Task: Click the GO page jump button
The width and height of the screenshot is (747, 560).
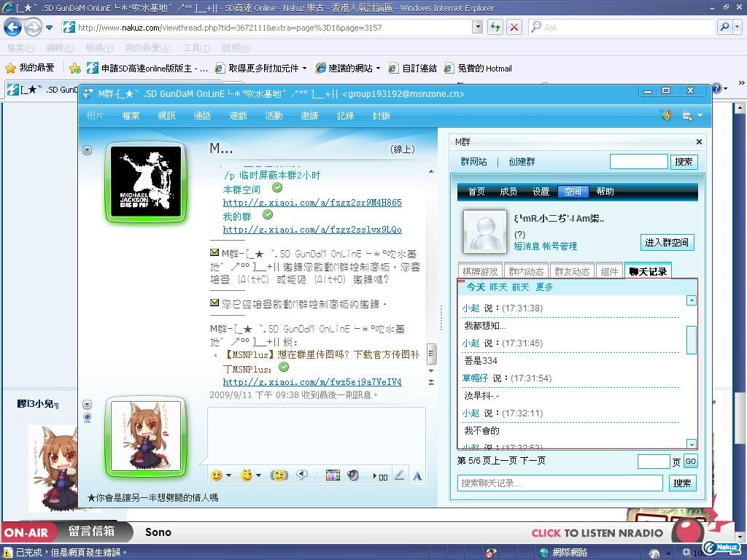Action: point(691,461)
